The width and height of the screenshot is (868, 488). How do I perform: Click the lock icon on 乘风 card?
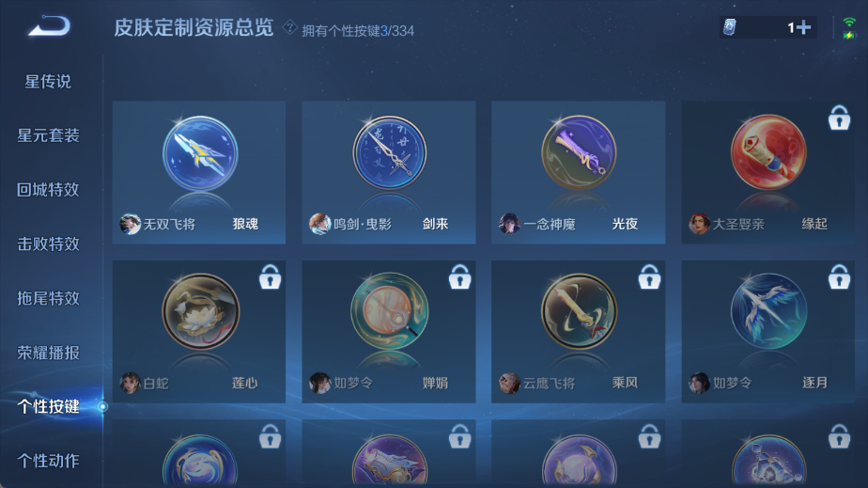point(649,277)
